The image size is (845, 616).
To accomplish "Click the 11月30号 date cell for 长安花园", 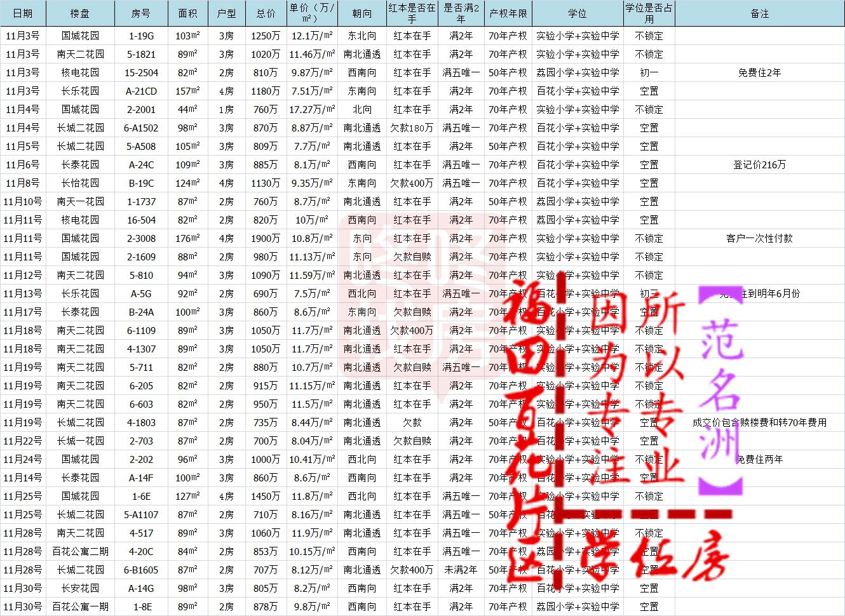I will tap(23, 589).
